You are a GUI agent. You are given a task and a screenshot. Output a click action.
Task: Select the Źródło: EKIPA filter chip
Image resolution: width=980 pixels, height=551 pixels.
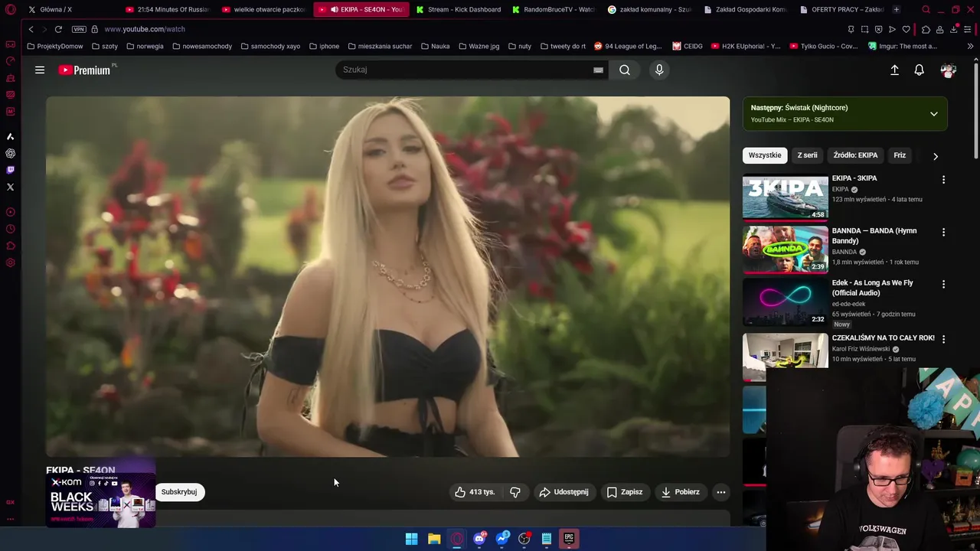point(855,155)
